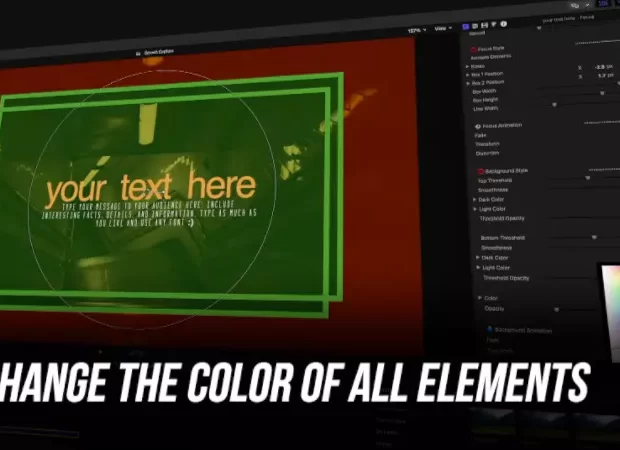
Task: Expand the Box 1 Position parameter
Action: coord(467,75)
